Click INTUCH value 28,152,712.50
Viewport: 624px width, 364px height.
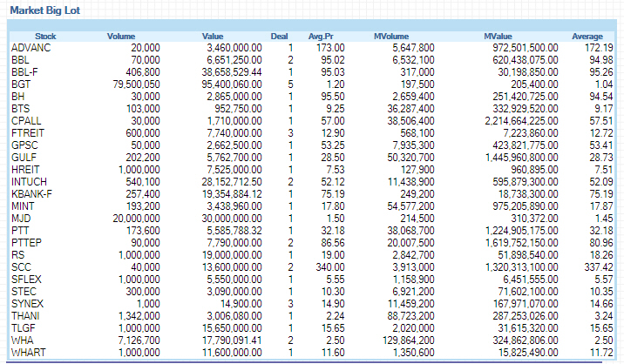coord(232,182)
